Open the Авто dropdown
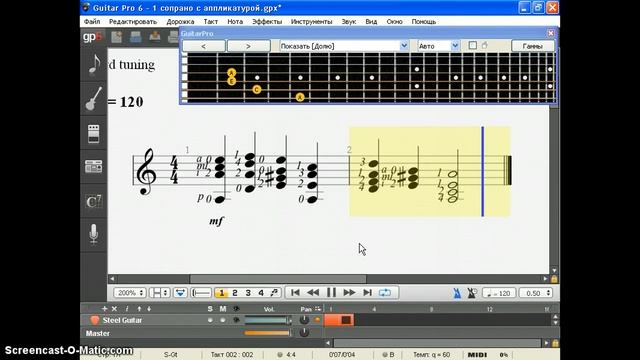 pos(438,46)
